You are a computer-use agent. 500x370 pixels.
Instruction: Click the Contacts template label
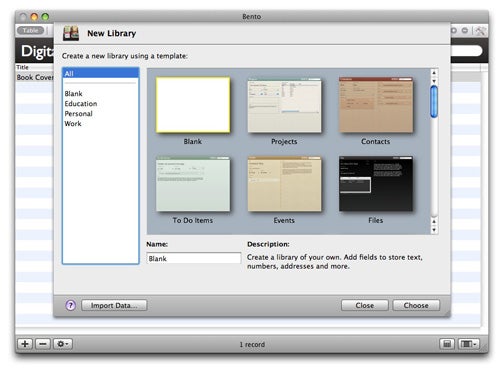pyautogui.click(x=375, y=141)
